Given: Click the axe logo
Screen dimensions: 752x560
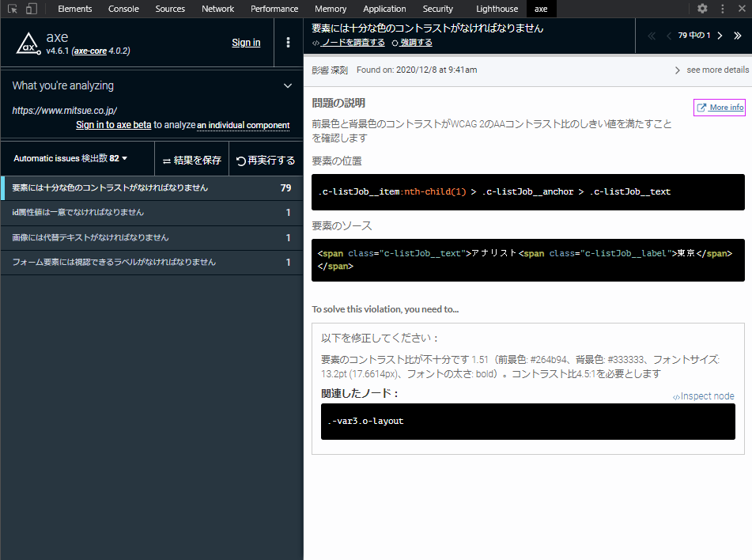Looking at the screenshot, I should coord(28,44).
